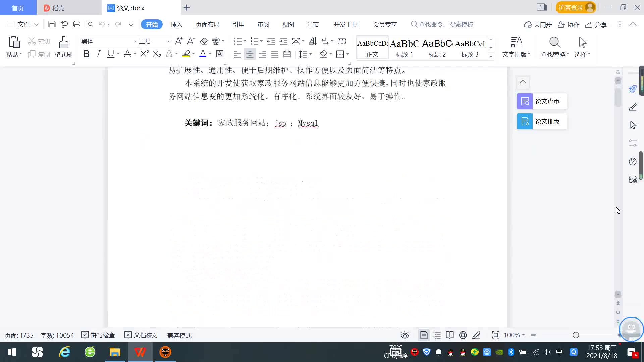Viewport: 644px width, 362px height.
Task: Click the 协作 collaborate button
Action: tap(569, 25)
